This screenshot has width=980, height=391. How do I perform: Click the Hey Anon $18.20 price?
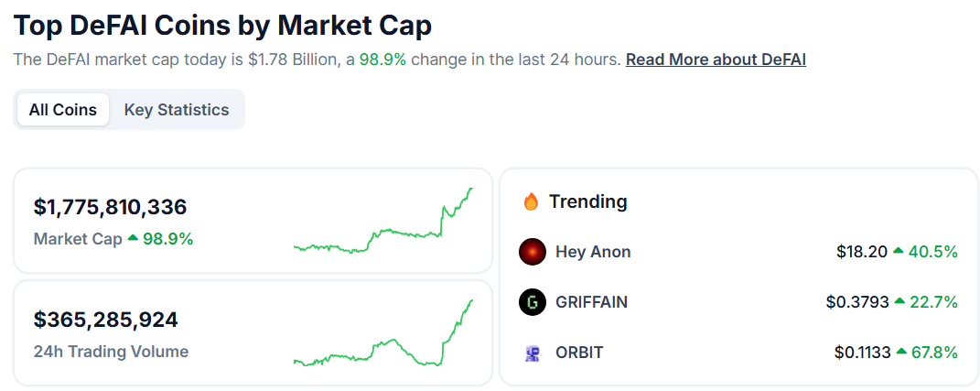861,252
